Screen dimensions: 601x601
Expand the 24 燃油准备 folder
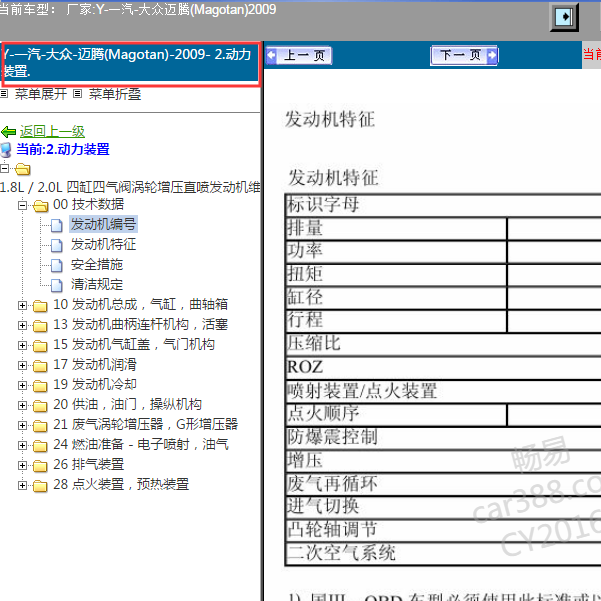(x=22, y=445)
